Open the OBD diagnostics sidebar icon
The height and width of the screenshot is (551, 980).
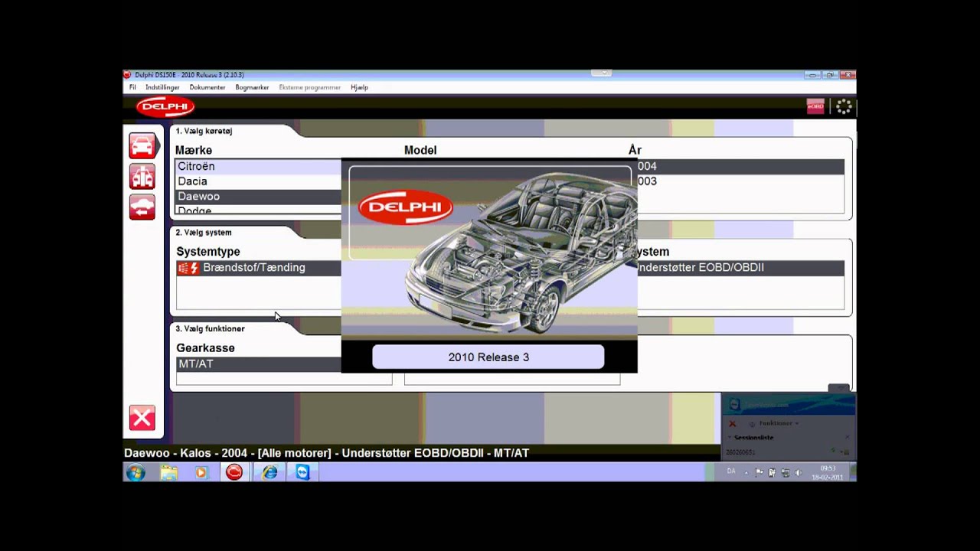click(142, 176)
